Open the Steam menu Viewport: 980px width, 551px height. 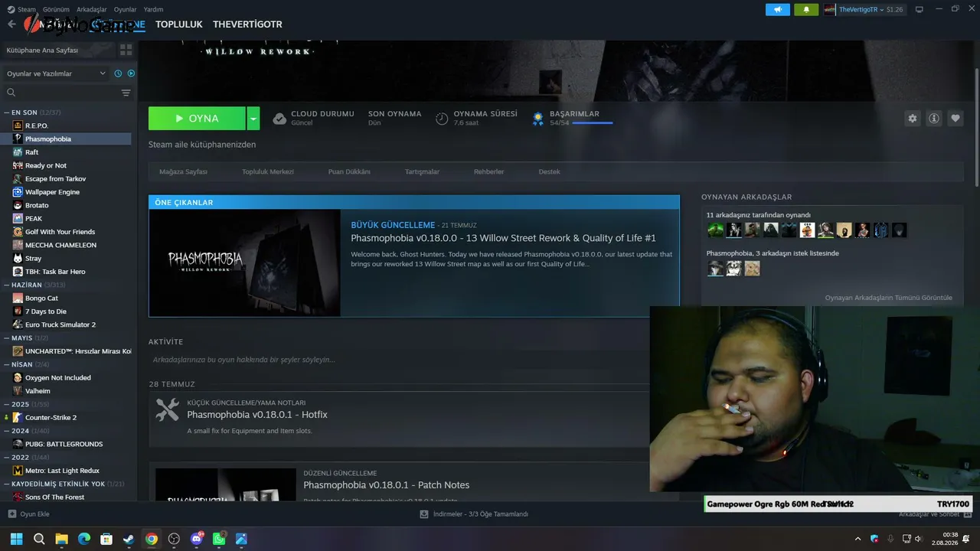pyautogui.click(x=26, y=9)
